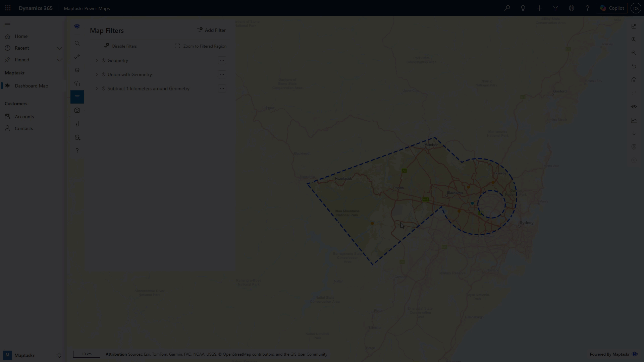Click the zoom out map icon
This screenshot has height=362, width=644.
pos(634,53)
